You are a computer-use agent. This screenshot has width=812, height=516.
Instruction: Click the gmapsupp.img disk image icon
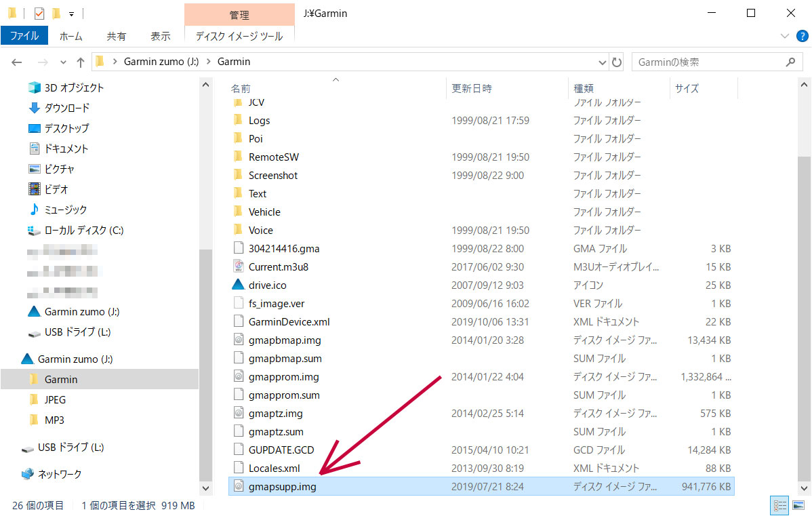point(238,486)
